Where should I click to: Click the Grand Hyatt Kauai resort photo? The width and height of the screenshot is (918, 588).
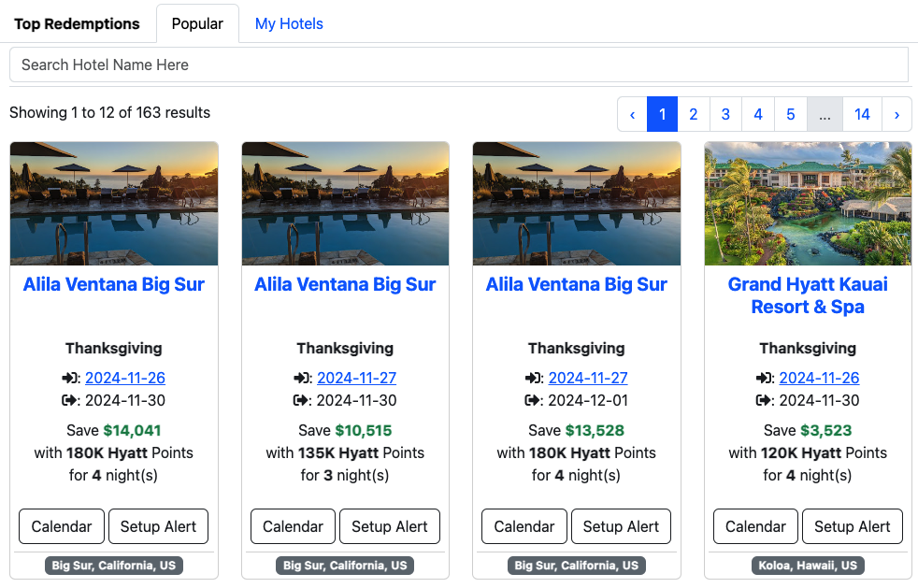point(808,204)
